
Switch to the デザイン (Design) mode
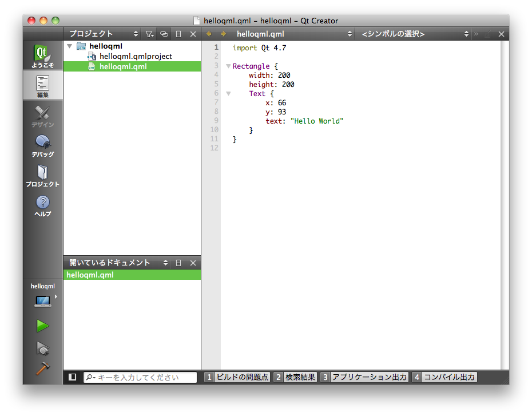(43, 116)
